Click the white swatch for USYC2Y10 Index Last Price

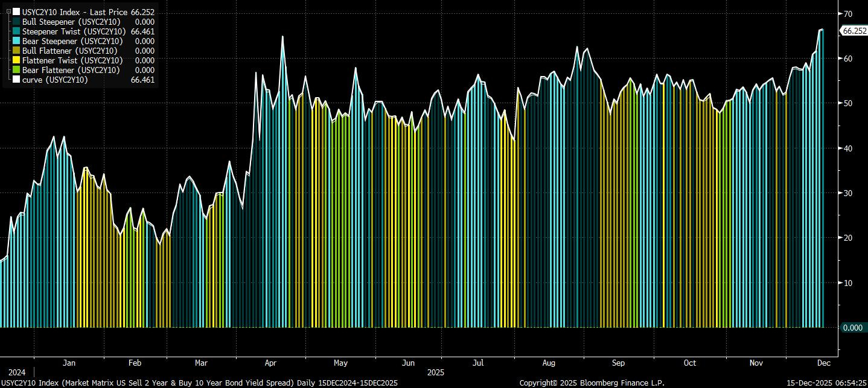click(x=16, y=12)
